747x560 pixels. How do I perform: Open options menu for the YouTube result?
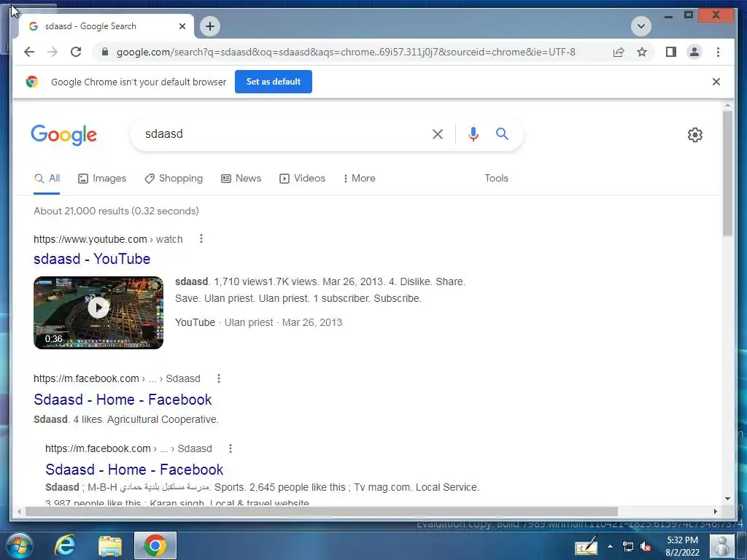201,238
